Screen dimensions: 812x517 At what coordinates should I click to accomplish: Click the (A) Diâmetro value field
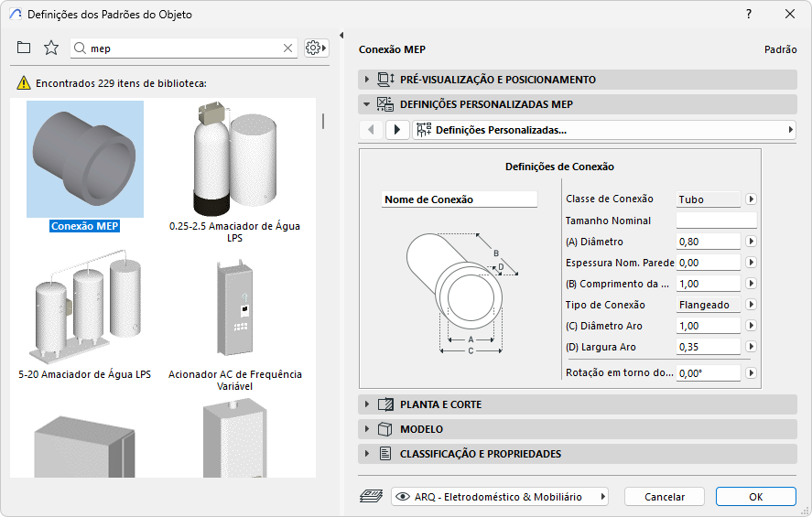click(x=708, y=242)
